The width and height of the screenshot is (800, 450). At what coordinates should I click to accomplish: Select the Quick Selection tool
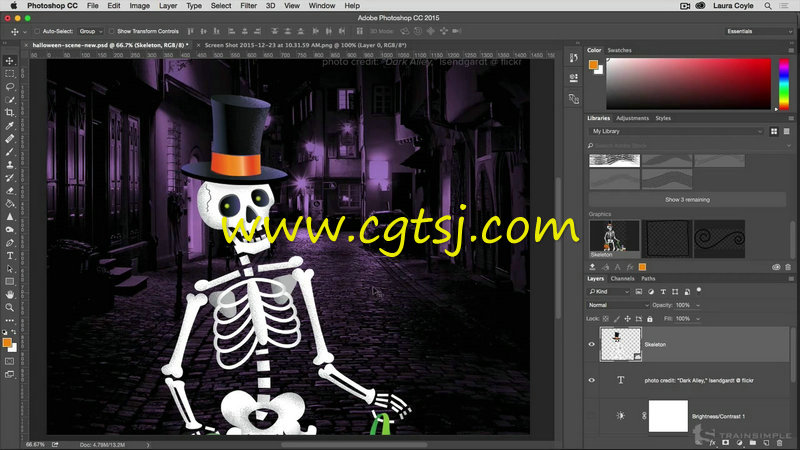pyautogui.click(x=10, y=100)
